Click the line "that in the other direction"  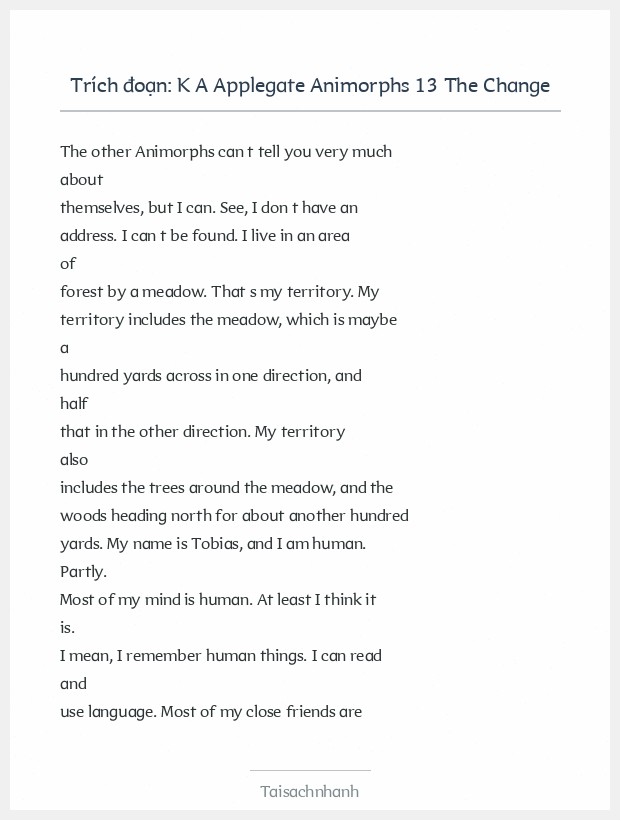click(202, 432)
